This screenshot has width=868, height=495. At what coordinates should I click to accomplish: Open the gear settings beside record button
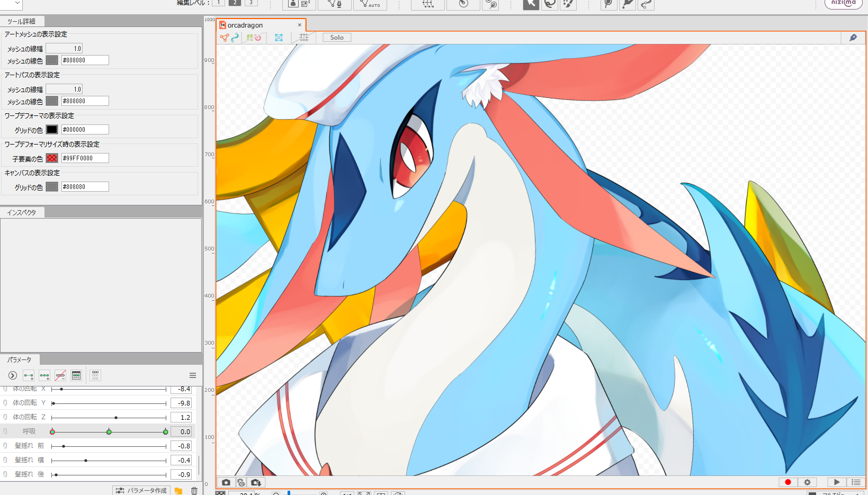[807, 482]
